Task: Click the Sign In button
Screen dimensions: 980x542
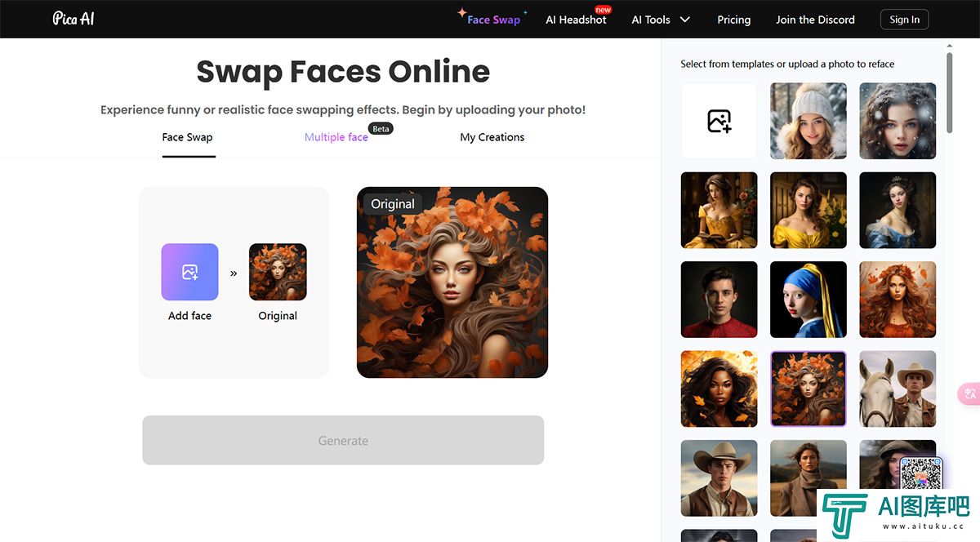Action: click(x=904, y=20)
